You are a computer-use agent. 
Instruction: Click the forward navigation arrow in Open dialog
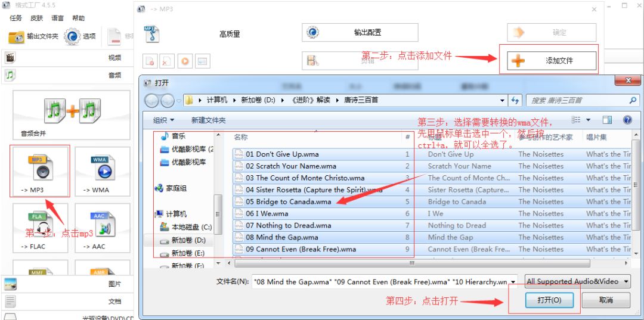point(167,101)
